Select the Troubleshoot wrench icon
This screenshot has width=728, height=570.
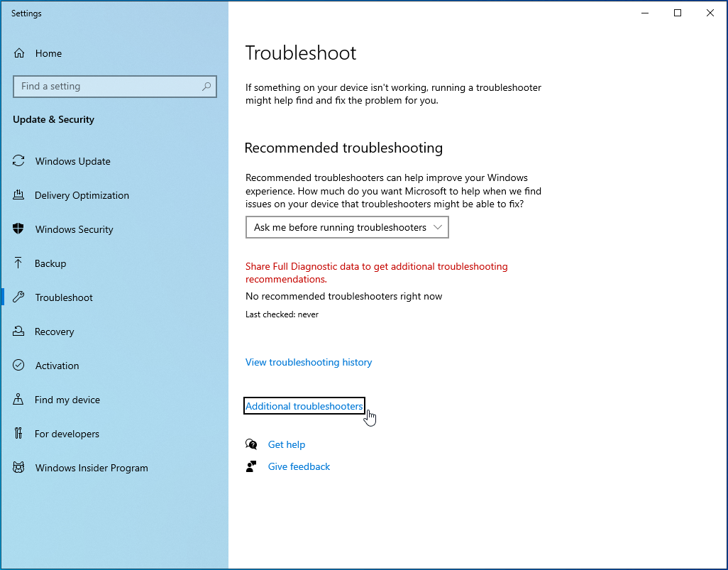[18, 297]
